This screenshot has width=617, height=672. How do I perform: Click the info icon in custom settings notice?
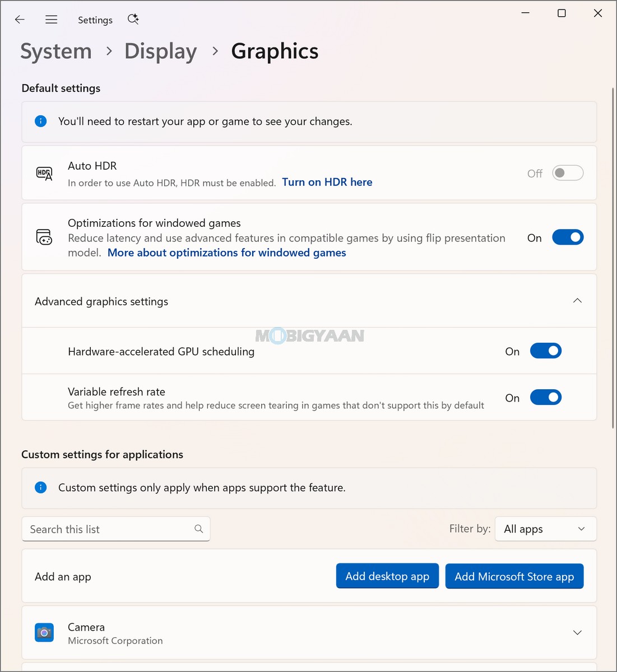coord(41,487)
